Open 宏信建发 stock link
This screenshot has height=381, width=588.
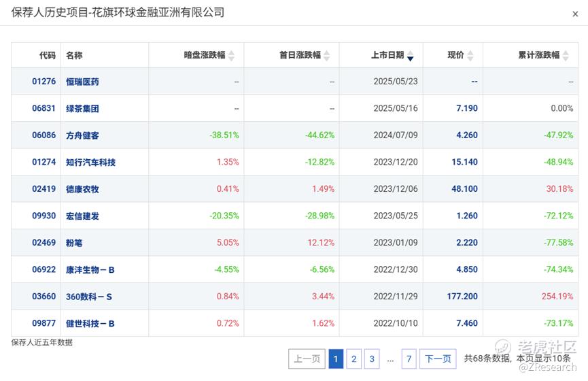click(82, 216)
